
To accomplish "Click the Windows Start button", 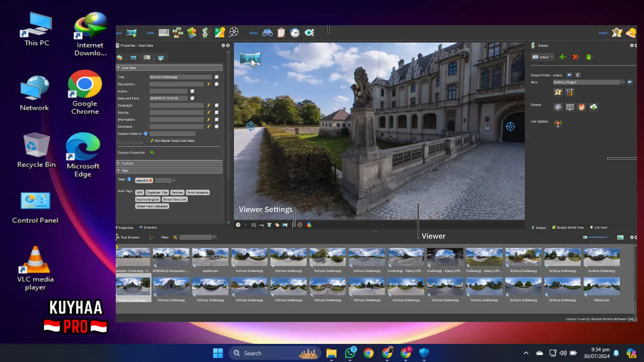I will point(218,353).
